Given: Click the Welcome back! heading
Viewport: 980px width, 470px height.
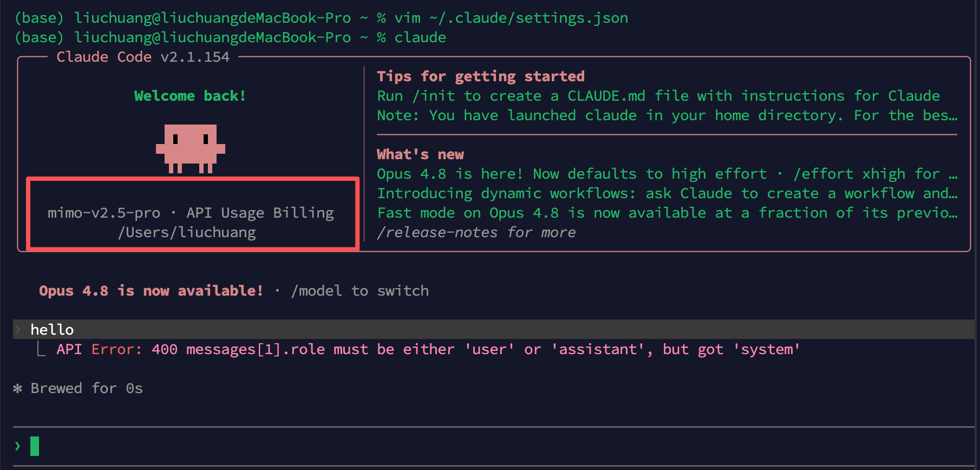Looking at the screenshot, I should click(190, 96).
